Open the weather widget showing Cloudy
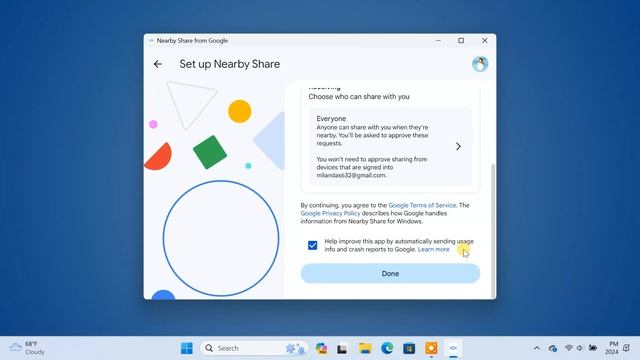Screen dimensions: 640x360 27,348
